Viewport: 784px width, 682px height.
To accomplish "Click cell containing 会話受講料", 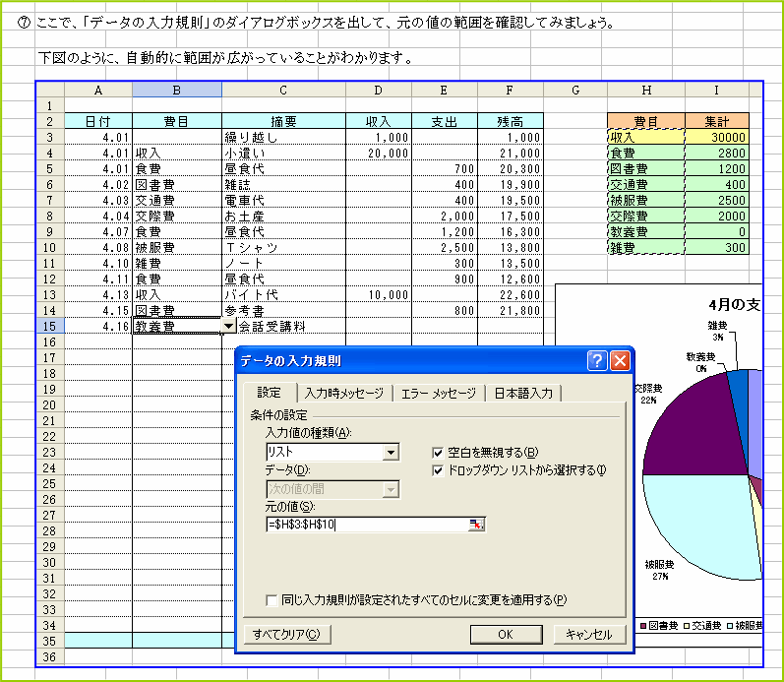I will pyautogui.click(x=290, y=327).
